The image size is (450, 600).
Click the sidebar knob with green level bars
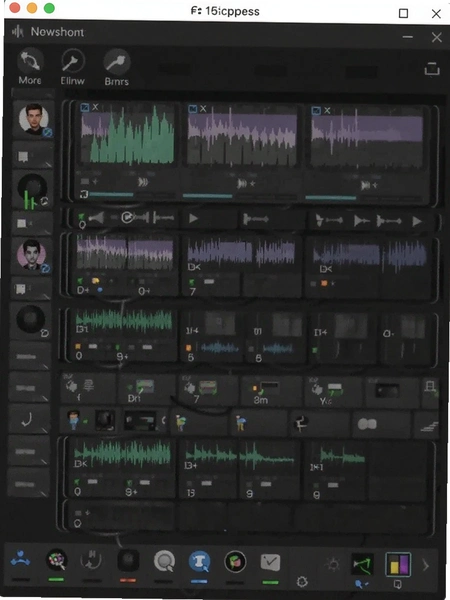pos(32,191)
